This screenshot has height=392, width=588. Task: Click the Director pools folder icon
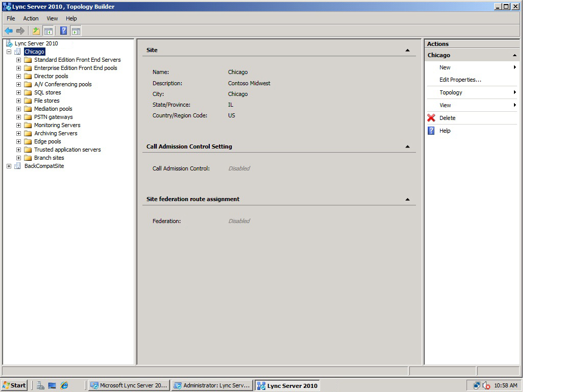click(x=28, y=76)
